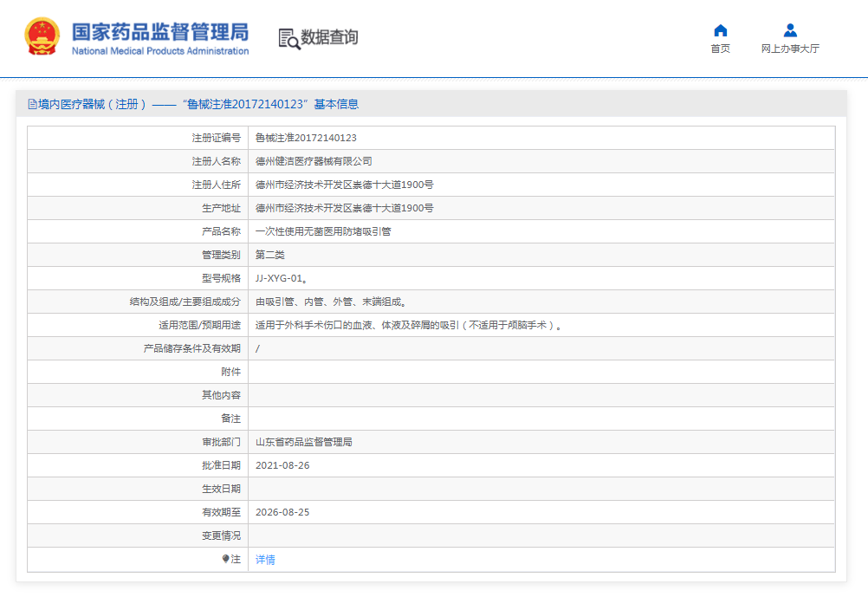Click 由吸引管、内管、外管、末端组成 text
Viewport: 868px width, 597px height.
point(331,302)
